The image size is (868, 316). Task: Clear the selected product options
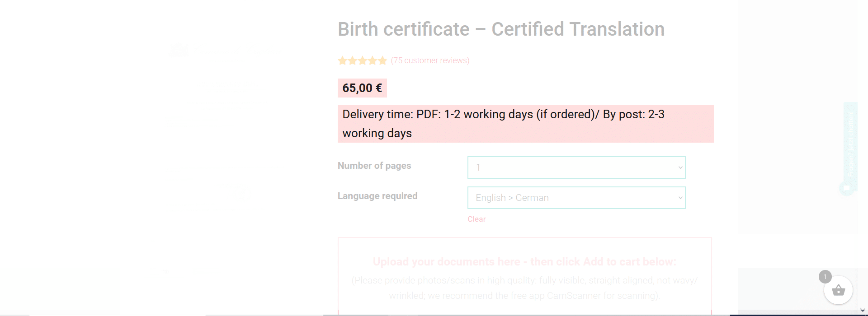[476, 219]
